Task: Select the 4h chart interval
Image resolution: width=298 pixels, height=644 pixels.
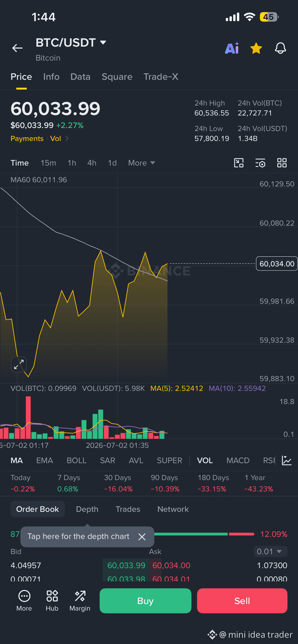Action: pyautogui.click(x=92, y=163)
